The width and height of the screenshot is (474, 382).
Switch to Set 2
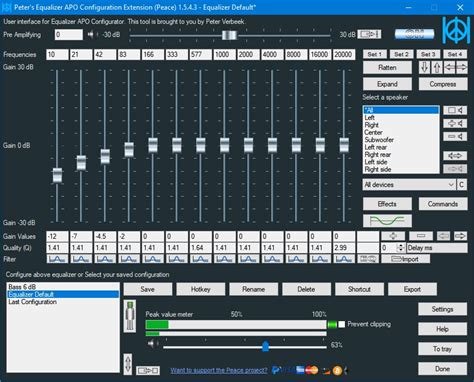click(x=401, y=54)
